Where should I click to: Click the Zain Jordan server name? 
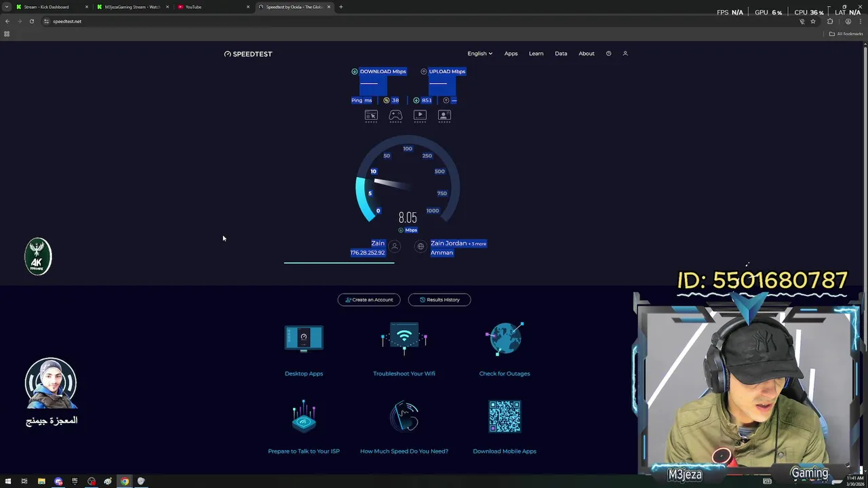(x=448, y=243)
